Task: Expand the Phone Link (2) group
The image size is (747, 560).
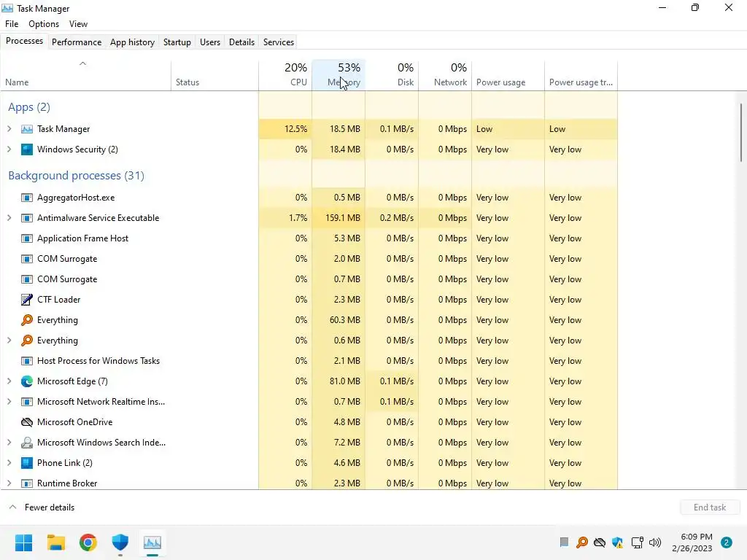Action: click(9, 463)
